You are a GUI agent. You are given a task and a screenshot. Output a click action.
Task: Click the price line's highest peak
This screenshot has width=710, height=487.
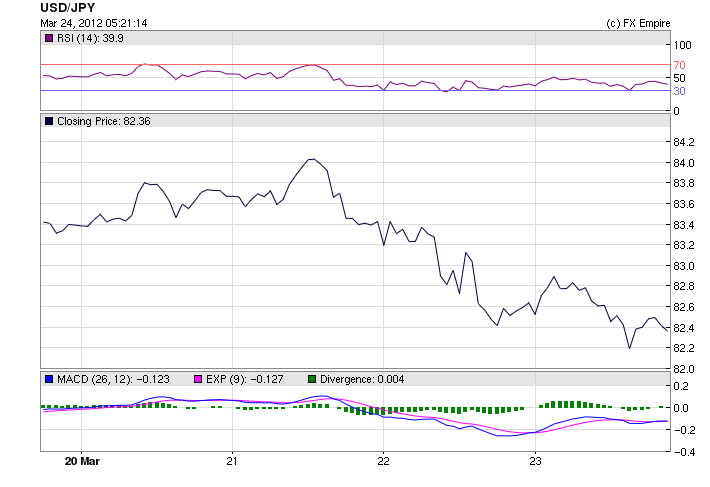click(312, 159)
